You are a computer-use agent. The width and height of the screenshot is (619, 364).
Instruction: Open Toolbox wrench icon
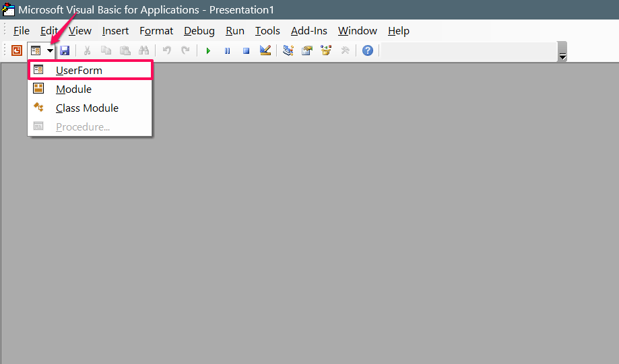pyautogui.click(x=346, y=50)
